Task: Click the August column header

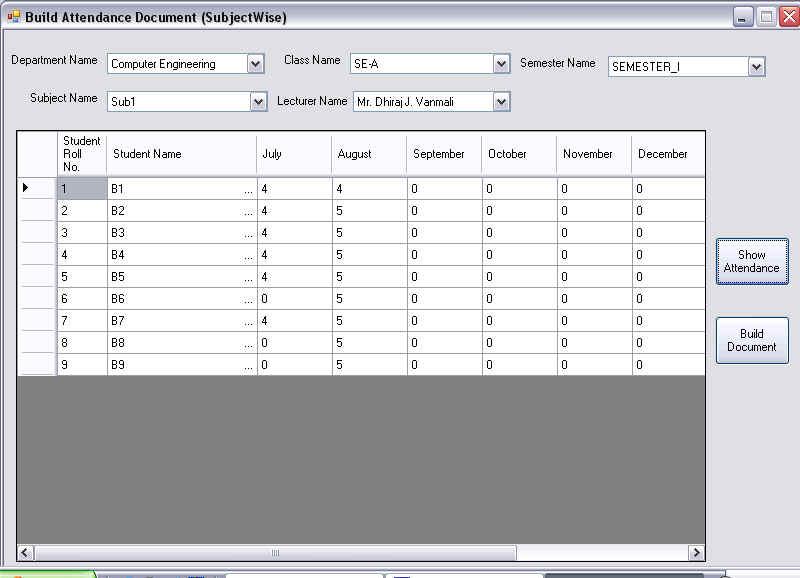Action: point(368,154)
